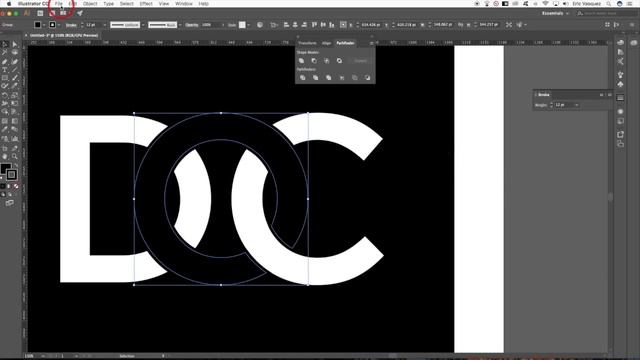
Task: Click Divide in the Pathfinders row
Action: [302, 78]
